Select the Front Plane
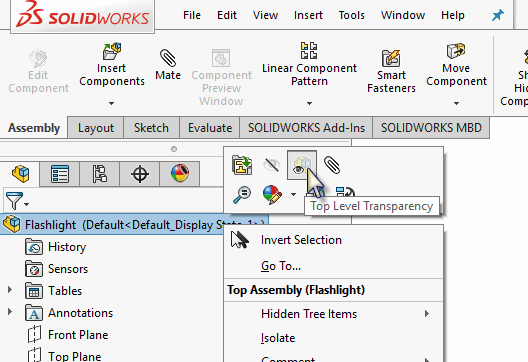528x362 pixels. coord(68,335)
